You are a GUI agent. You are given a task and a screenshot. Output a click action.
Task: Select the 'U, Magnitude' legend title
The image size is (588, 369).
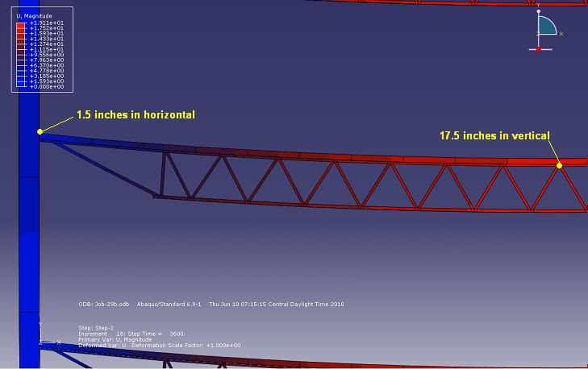pos(33,15)
